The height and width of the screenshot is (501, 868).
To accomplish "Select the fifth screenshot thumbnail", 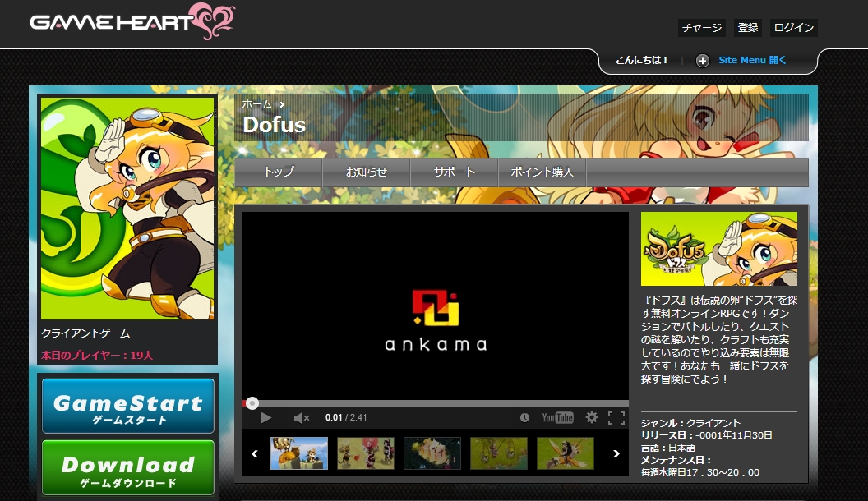I will coord(566,453).
